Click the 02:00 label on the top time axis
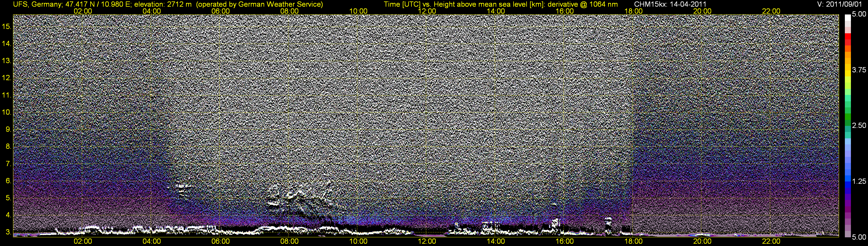This screenshot has width=868, height=246. click(x=82, y=11)
